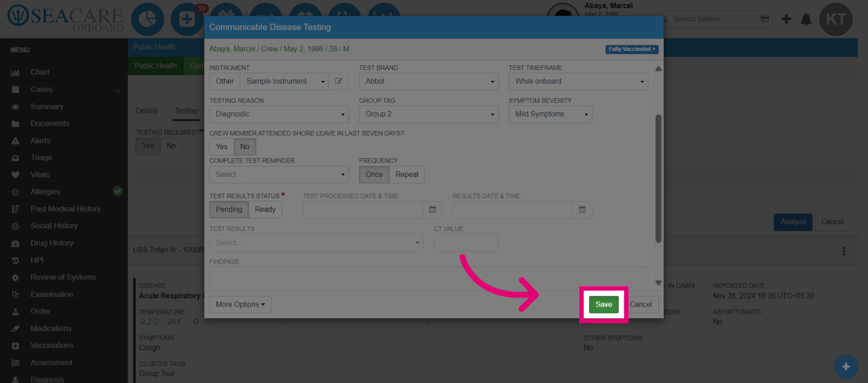
Task: Set test results status to Pending
Action: click(x=229, y=210)
